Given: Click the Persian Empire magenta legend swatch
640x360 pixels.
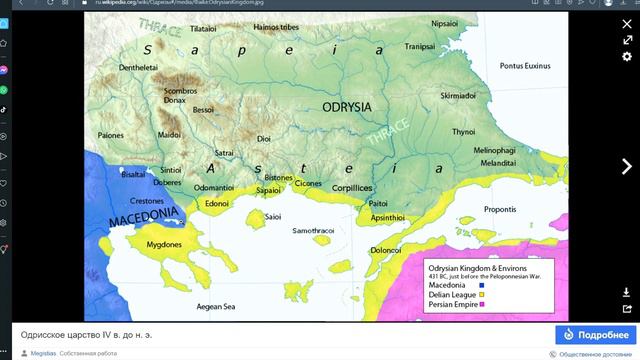Looking at the screenshot, I should point(482,304).
